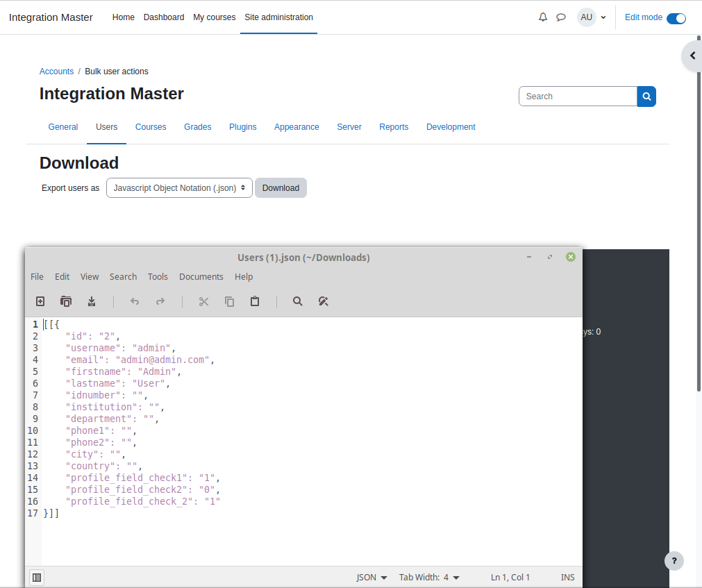702x588 pixels.
Task: Click the "profile_field_check2": "0" line
Action: [143, 490]
